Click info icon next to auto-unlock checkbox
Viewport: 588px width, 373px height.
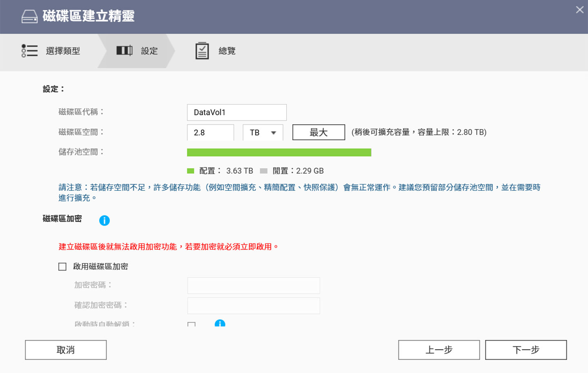(220, 324)
